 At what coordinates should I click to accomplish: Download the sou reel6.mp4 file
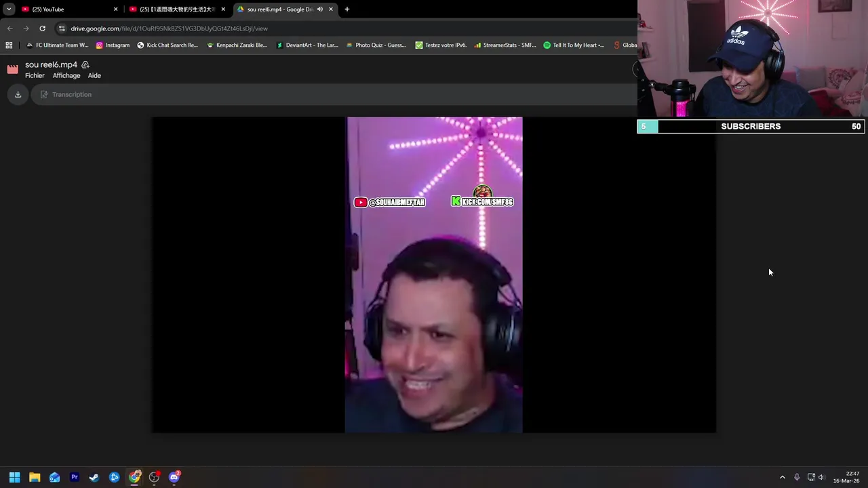point(18,94)
